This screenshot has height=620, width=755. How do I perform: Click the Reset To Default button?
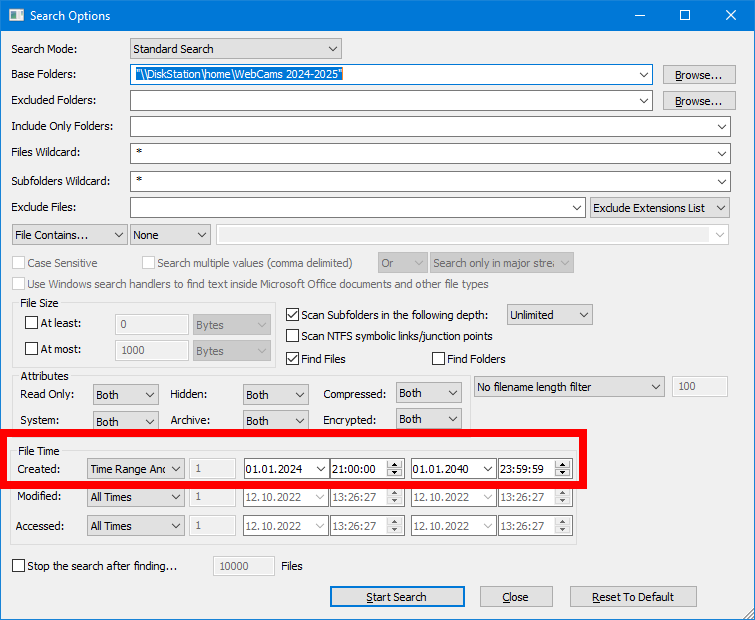tap(632, 597)
